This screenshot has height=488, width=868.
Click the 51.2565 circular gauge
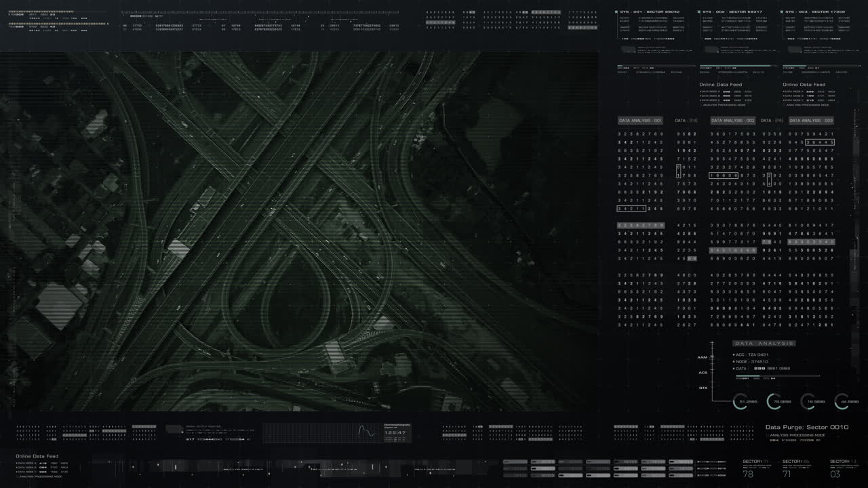[741, 402]
